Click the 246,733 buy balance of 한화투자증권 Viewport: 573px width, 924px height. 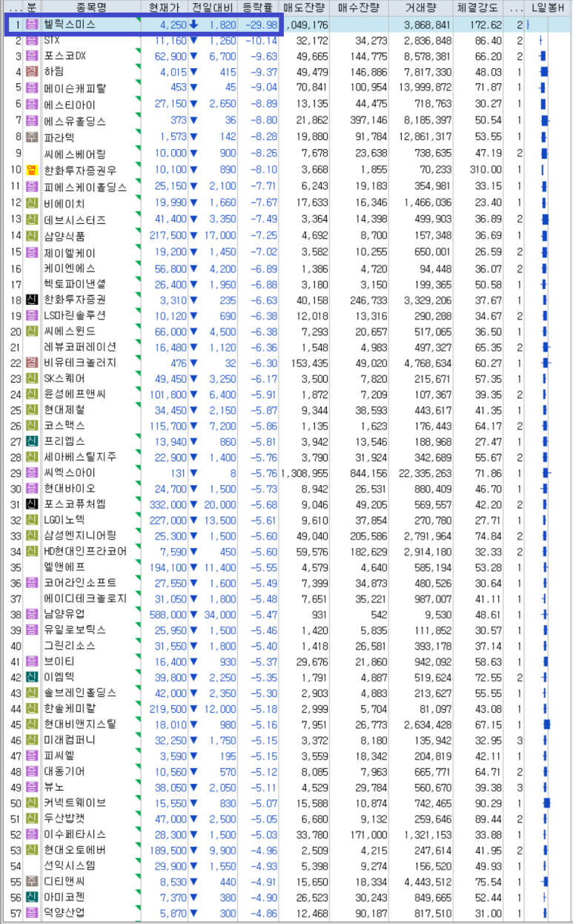pos(368,300)
